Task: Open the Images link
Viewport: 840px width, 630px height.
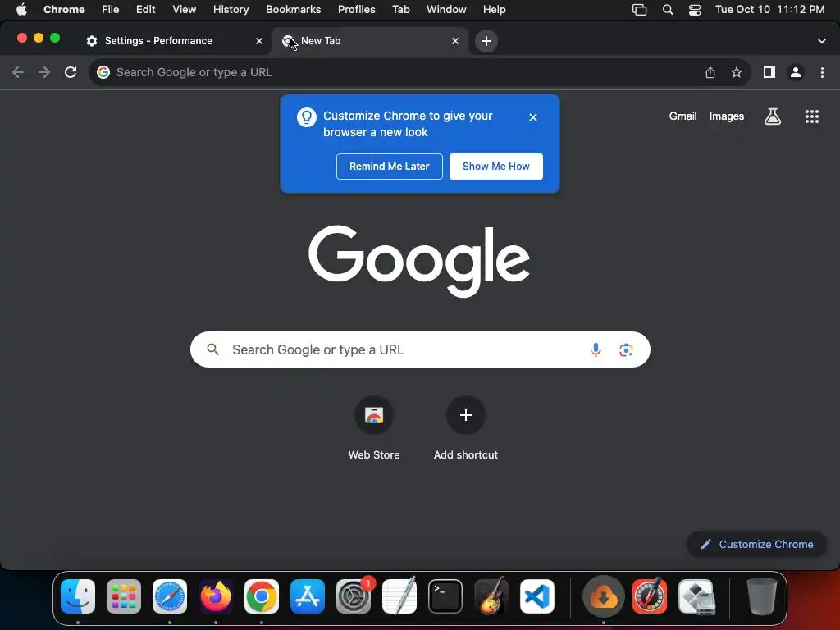Action: [727, 116]
